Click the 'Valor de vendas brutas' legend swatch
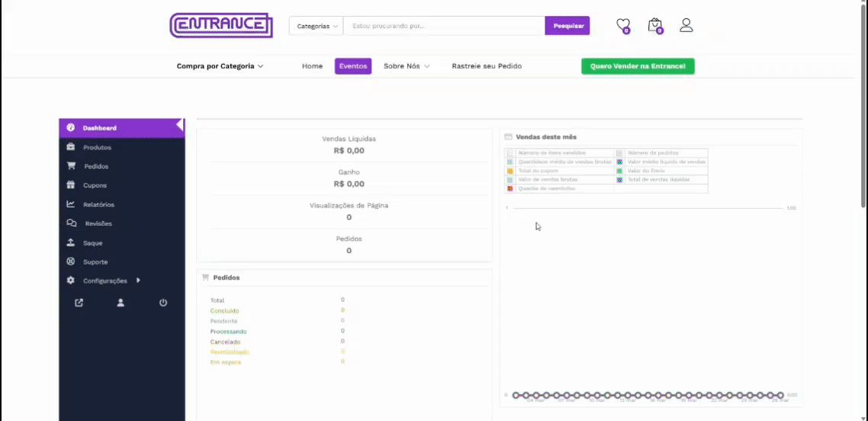Screen dimensions: 868x421 coord(510,180)
